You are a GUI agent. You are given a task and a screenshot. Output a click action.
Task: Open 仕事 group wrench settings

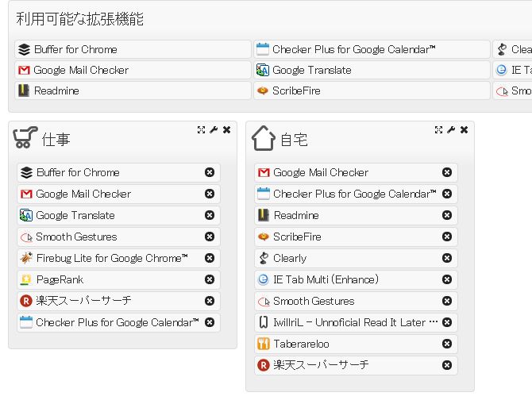point(214,129)
